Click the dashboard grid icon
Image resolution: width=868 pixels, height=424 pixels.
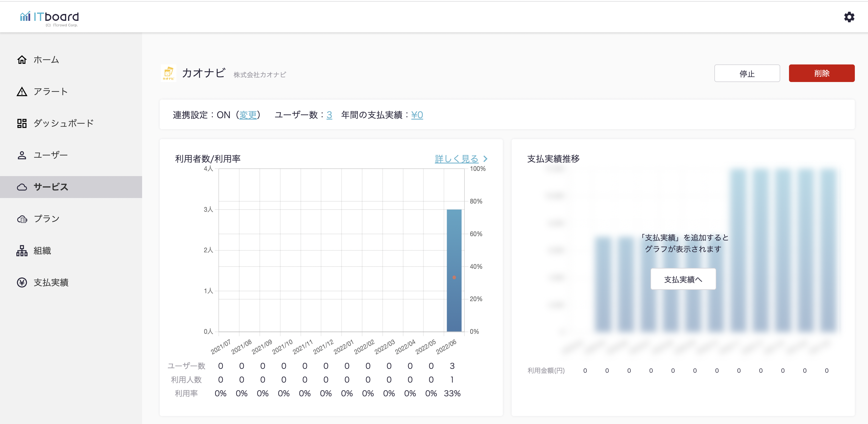tap(22, 123)
